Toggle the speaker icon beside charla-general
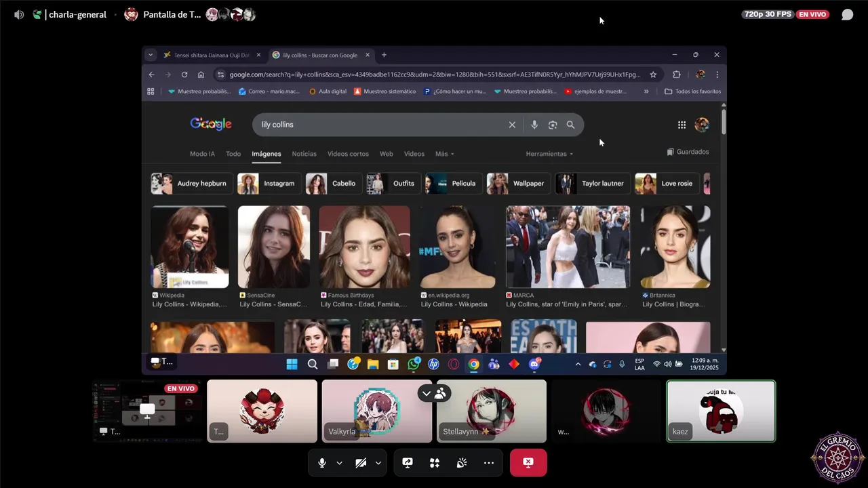The height and width of the screenshot is (488, 868). coord(19,14)
